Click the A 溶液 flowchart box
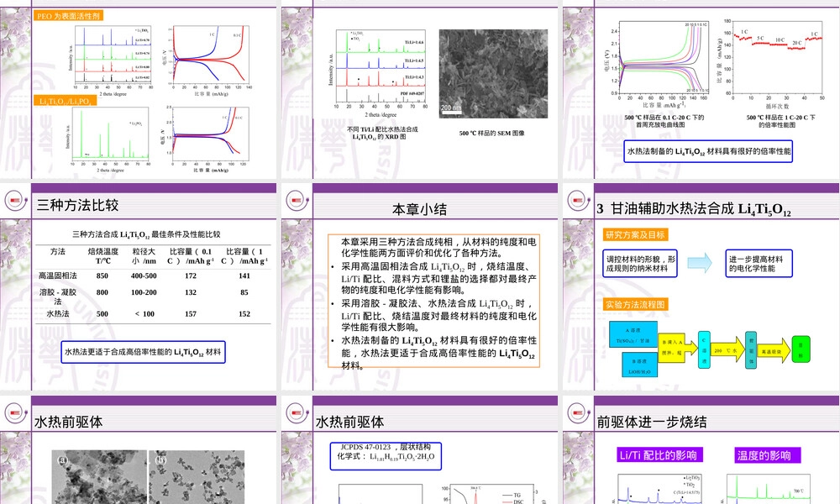Viewport: 840px width, 504px height. (633, 335)
